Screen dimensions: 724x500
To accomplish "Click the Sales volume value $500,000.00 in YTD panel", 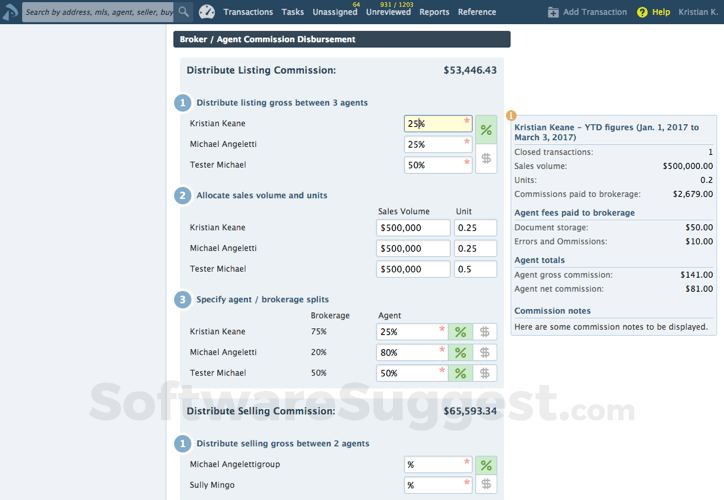I will click(688, 166).
